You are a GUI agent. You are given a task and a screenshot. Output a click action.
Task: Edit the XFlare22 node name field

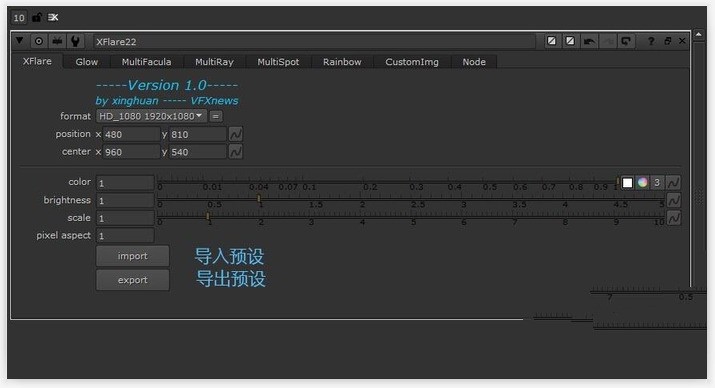[x=314, y=41]
